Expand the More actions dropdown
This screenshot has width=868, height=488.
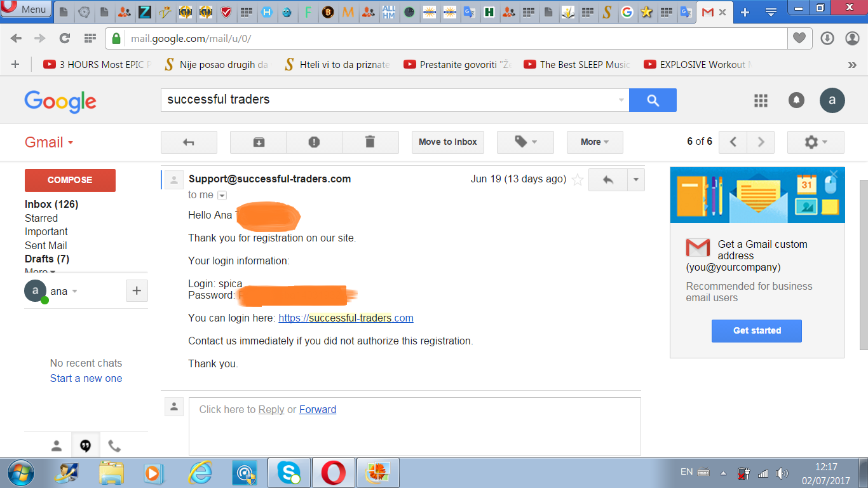tap(594, 142)
